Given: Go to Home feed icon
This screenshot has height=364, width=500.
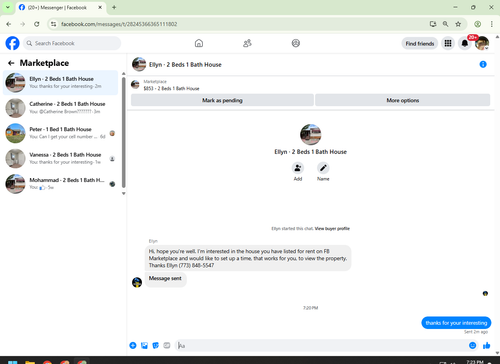Looking at the screenshot, I should 199,43.
